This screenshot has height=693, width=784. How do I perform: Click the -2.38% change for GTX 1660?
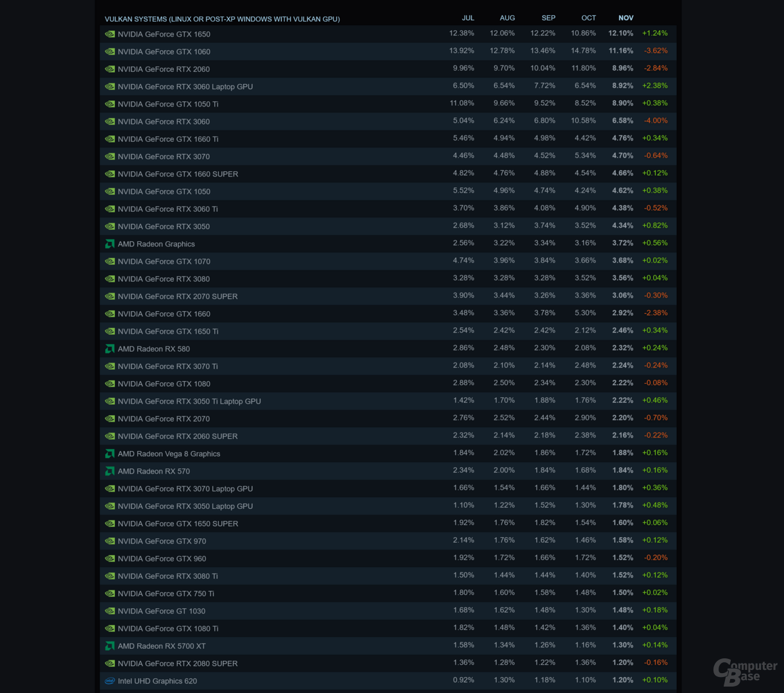(x=655, y=313)
